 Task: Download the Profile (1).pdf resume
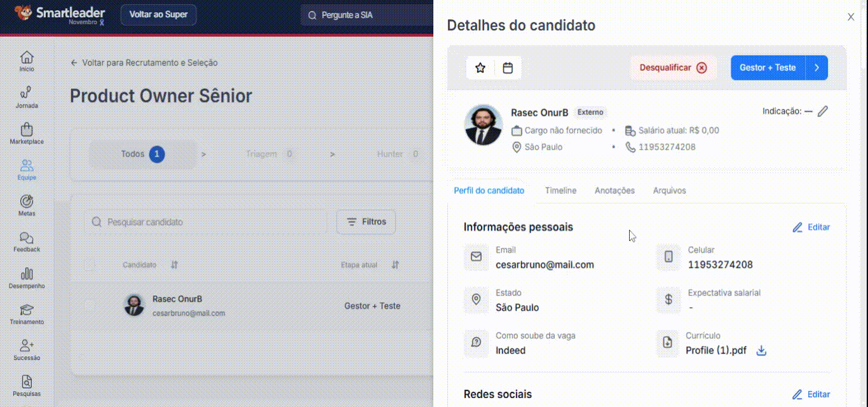pyautogui.click(x=761, y=350)
